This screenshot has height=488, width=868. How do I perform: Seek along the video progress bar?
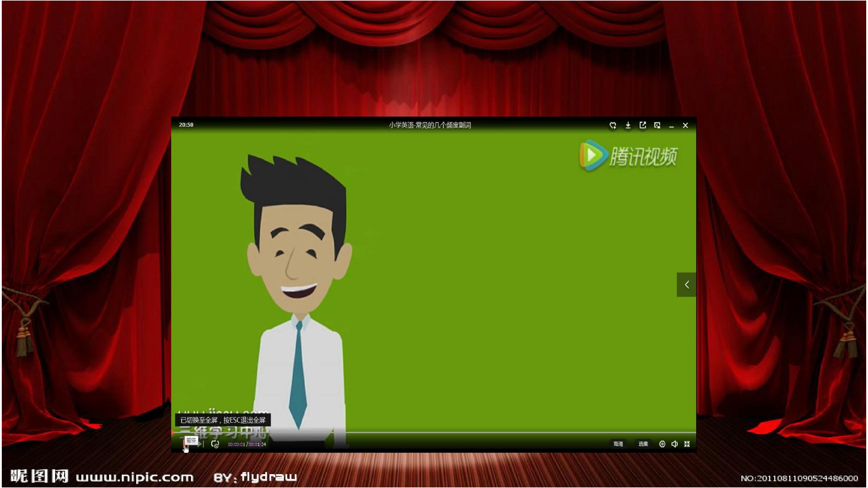click(434, 432)
